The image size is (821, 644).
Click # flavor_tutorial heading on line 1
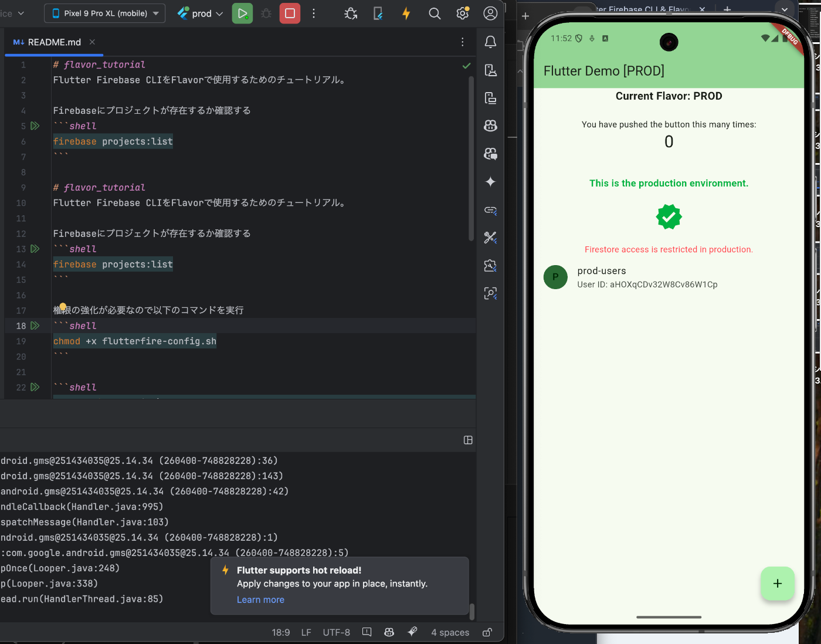click(99, 65)
